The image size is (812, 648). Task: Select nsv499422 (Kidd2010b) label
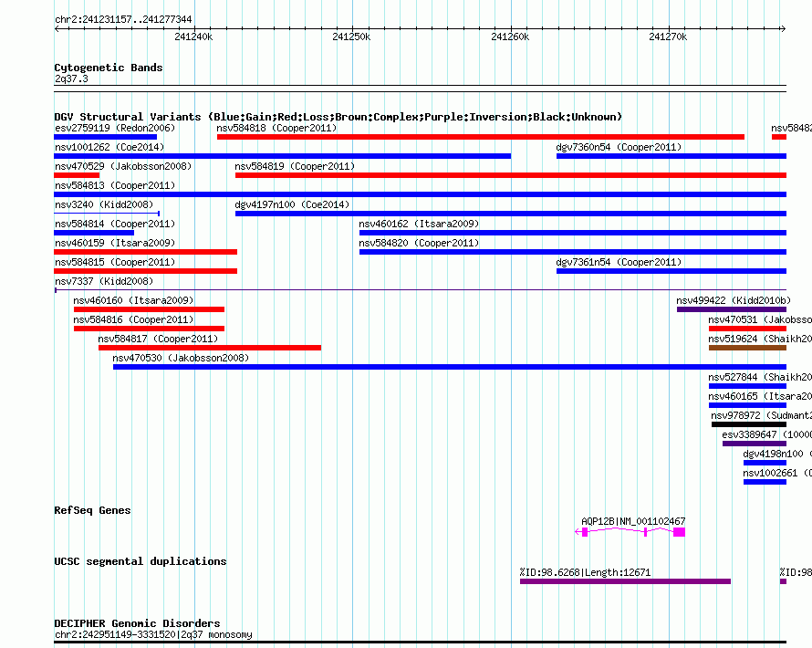point(734,300)
